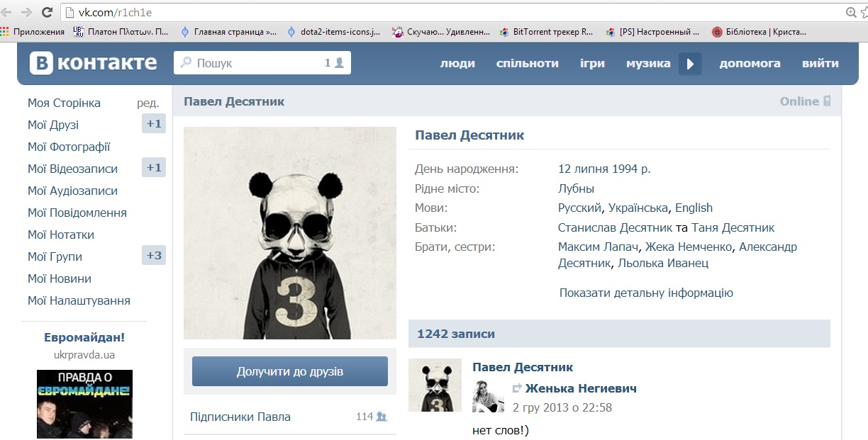Screen dimensions: 868x440
Task: Click the Приложения apps bookmark icon
Action: [x=6, y=32]
